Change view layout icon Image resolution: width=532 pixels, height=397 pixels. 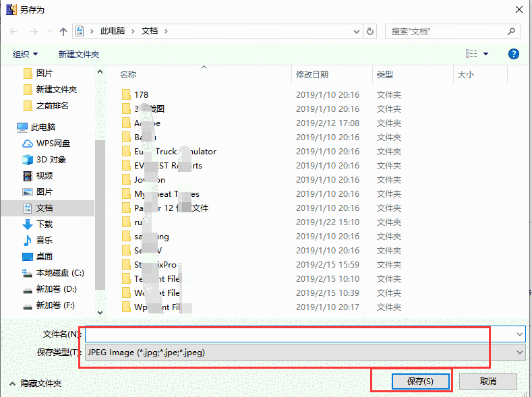click(471, 53)
